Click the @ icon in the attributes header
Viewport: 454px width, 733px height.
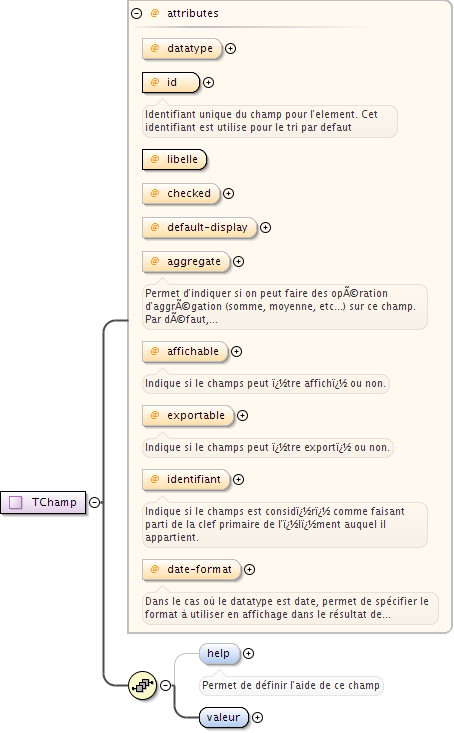[x=155, y=13]
